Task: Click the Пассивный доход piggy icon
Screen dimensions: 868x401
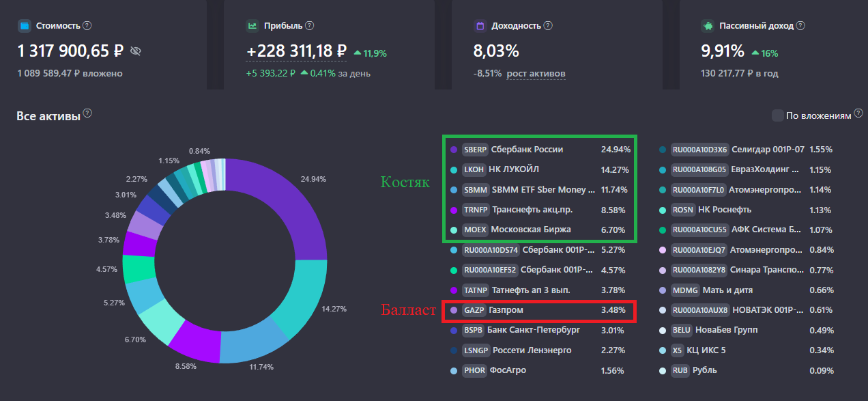Action: tap(708, 26)
